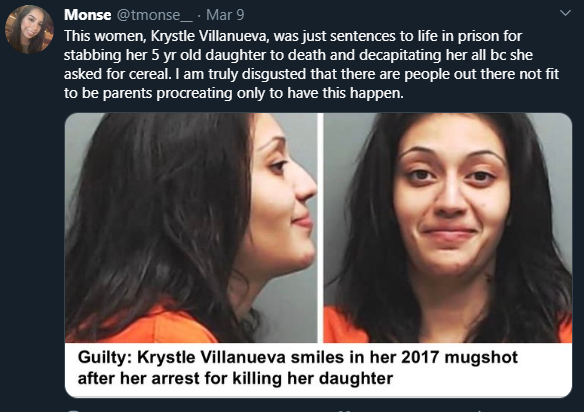Click the 'Guilty:' word in image caption
The height and width of the screenshot is (412, 584).
pos(104,358)
